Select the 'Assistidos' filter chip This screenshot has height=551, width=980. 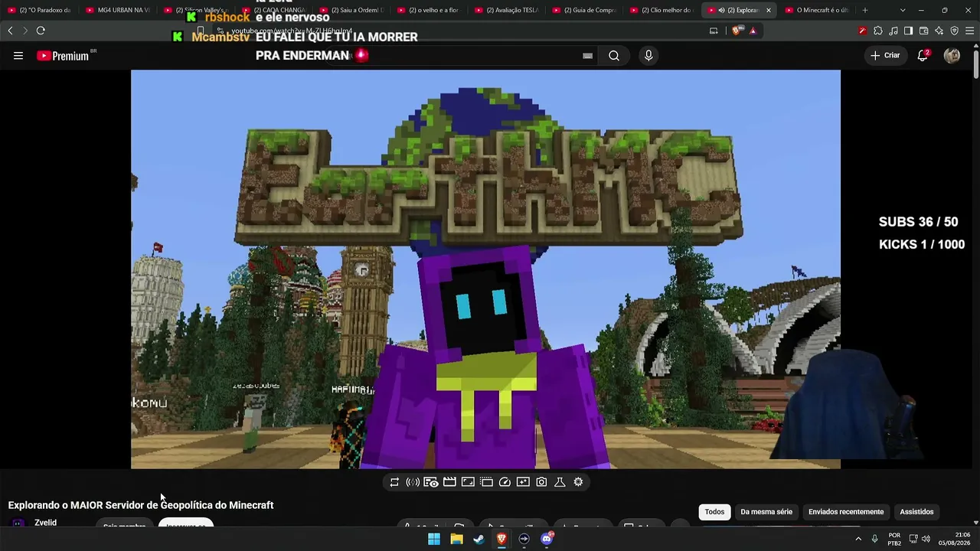[x=916, y=512]
